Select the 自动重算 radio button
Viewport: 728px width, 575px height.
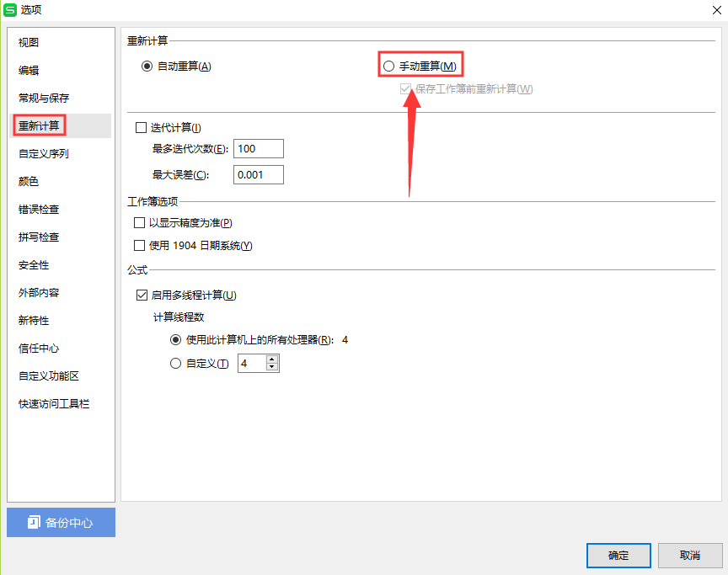click(x=147, y=67)
